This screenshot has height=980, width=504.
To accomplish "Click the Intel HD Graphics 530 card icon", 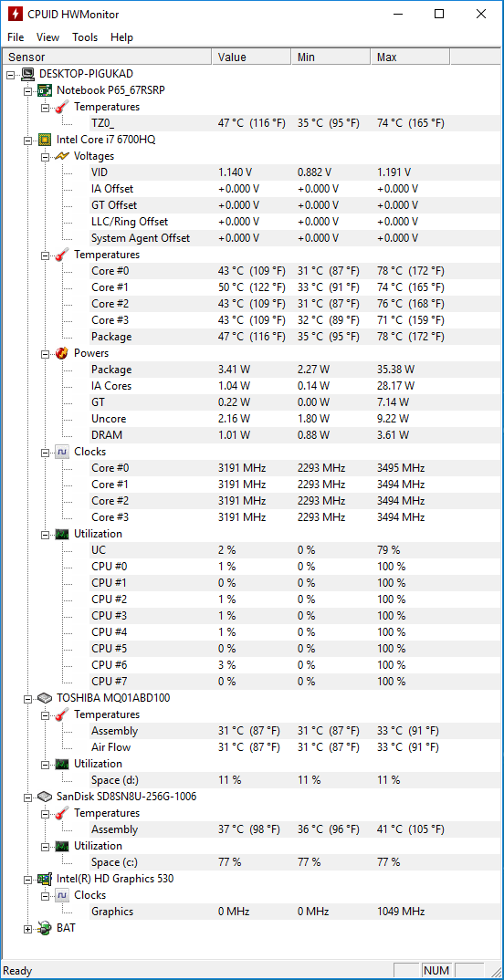I will coord(45,878).
